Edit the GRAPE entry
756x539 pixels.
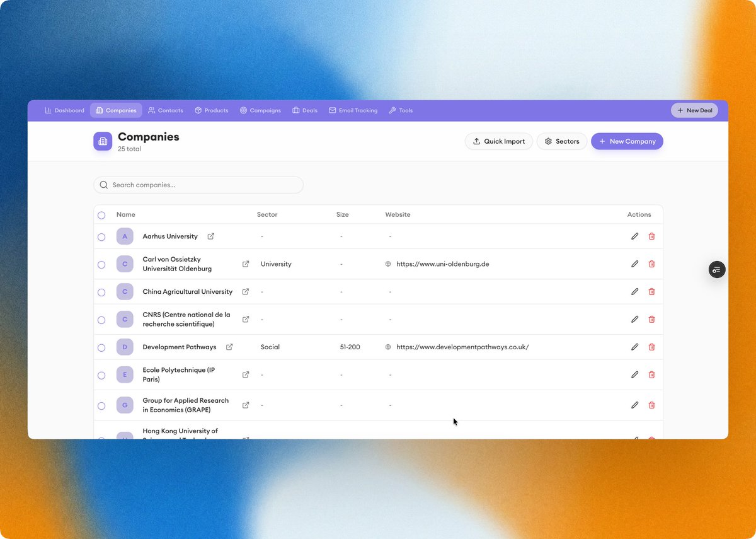[x=634, y=405]
